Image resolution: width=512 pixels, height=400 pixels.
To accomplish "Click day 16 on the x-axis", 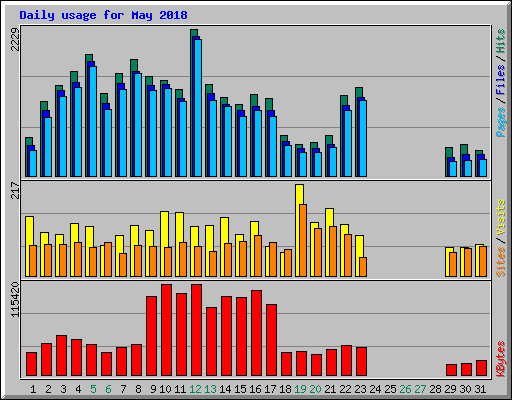I will tap(255, 389).
